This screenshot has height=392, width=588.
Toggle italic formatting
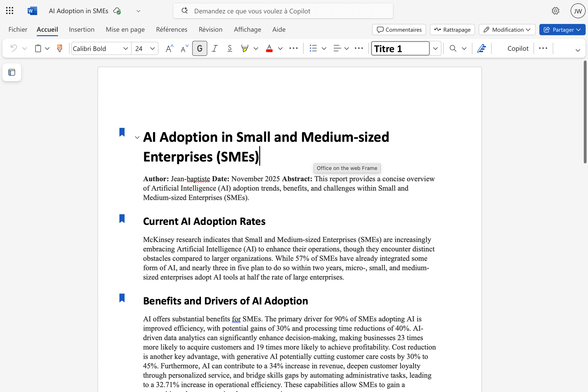(x=214, y=48)
